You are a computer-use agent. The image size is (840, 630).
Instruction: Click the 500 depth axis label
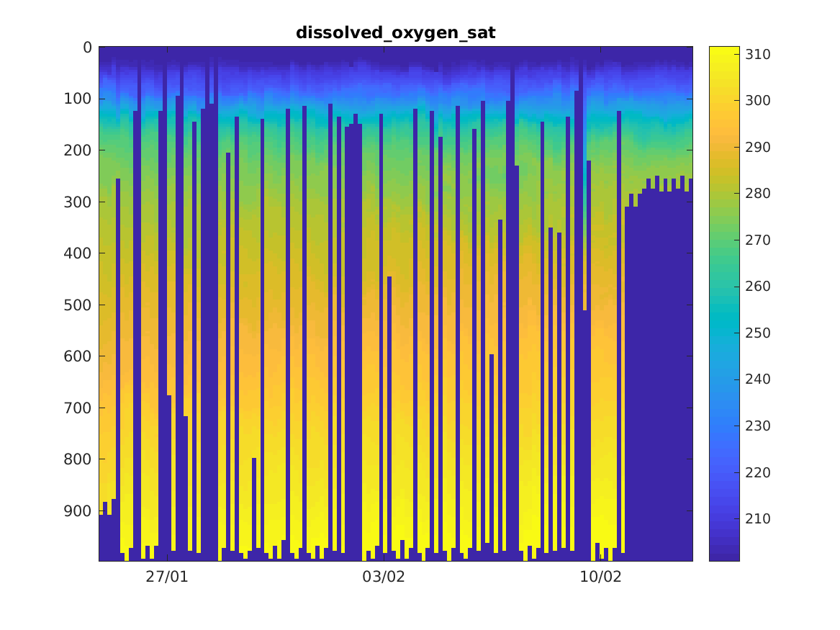[x=78, y=305]
